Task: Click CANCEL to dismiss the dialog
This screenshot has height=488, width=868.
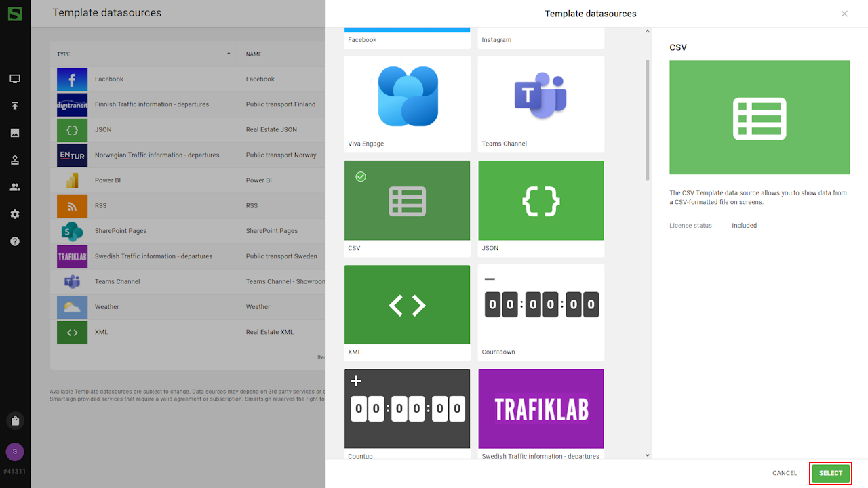Action: tap(785, 473)
